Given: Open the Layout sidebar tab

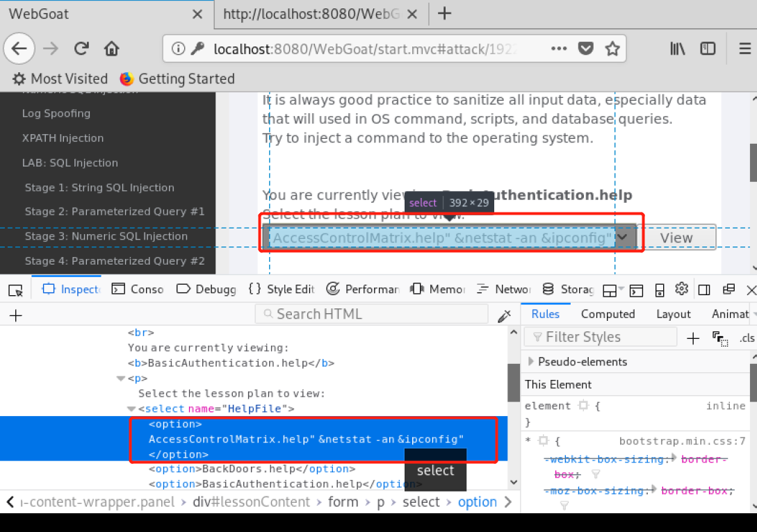Looking at the screenshot, I should (674, 314).
